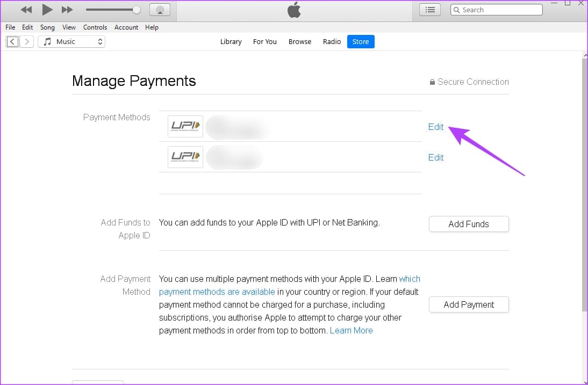Expand the Music media picker dropdown

click(x=71, y=41)
